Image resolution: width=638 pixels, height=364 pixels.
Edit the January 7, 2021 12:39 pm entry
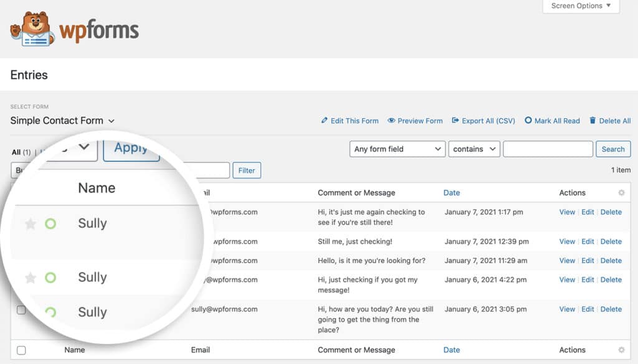pos(588,241)
